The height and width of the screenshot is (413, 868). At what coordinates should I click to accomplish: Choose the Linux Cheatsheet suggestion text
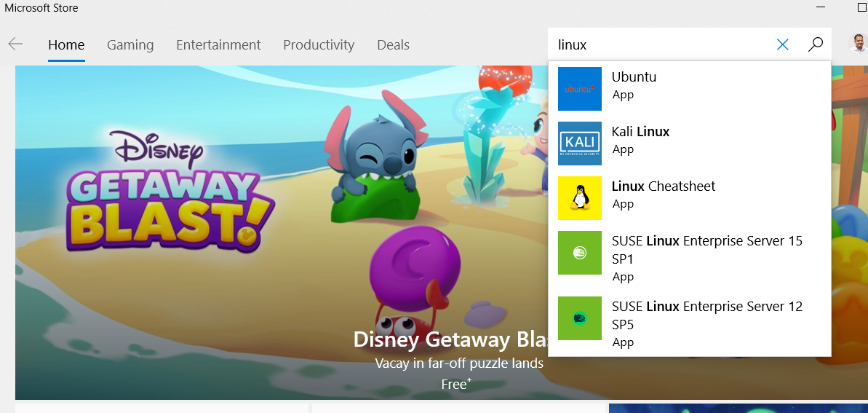tap(663, 186)
